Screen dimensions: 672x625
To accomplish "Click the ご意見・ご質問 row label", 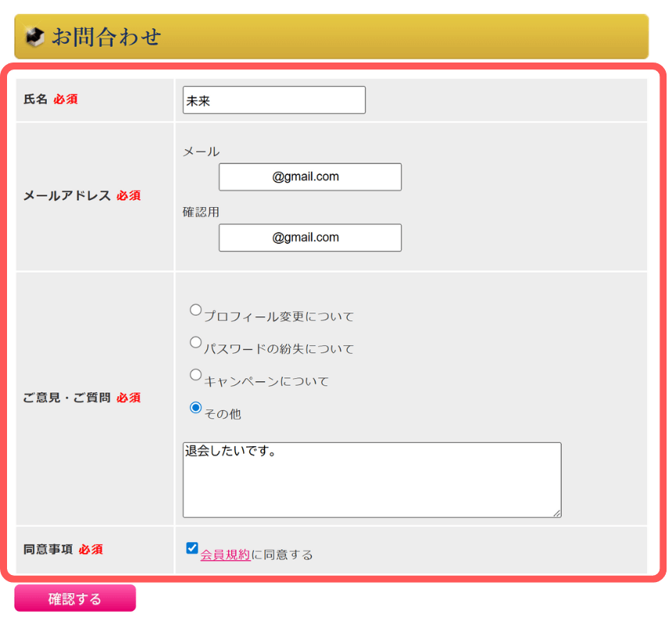I will click(67, 398).
